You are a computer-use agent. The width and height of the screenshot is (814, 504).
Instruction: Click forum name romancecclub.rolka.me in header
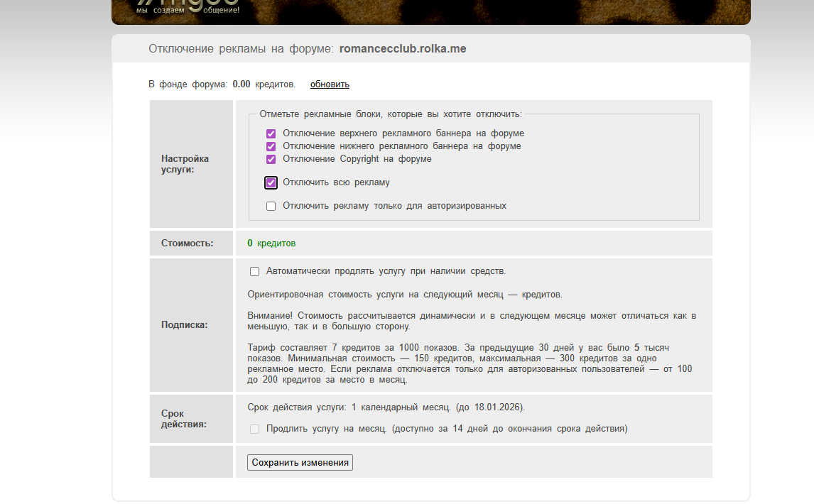(x=403, y=49)
